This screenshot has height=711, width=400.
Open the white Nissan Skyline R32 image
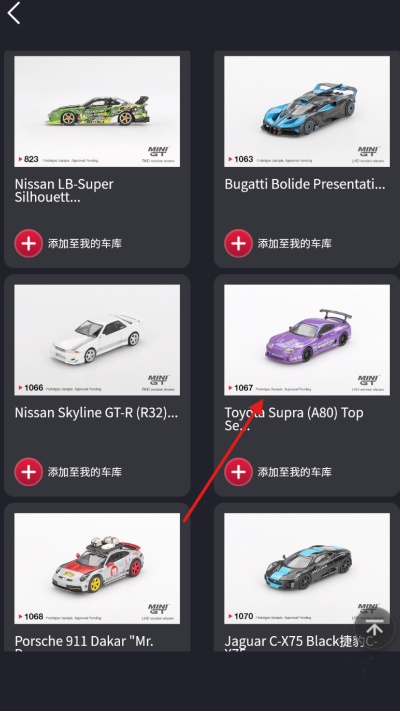[x=97, y=340]
